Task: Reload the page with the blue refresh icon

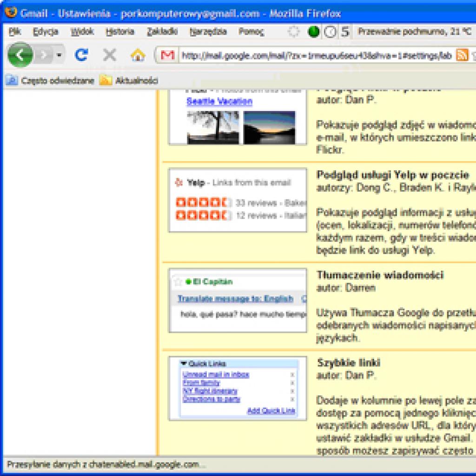Action: coord(81,55)
